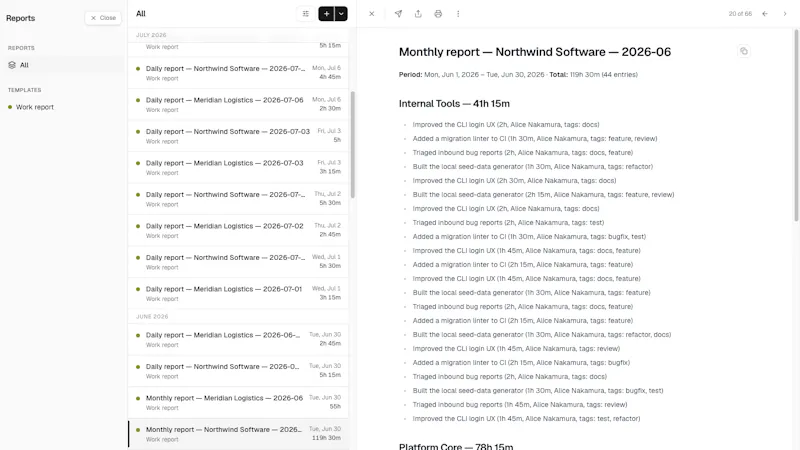
Task: Click the report list scrollbar
Action: [x=353, y=145]
